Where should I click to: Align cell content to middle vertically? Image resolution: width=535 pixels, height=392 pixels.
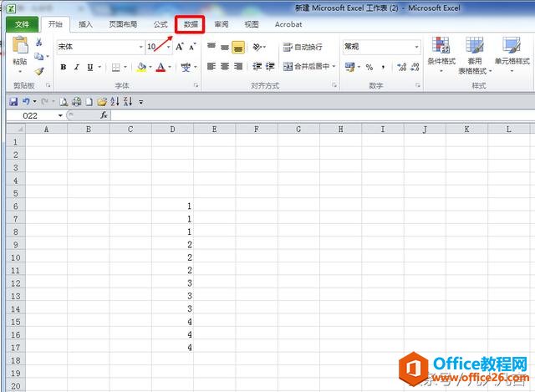225,47
